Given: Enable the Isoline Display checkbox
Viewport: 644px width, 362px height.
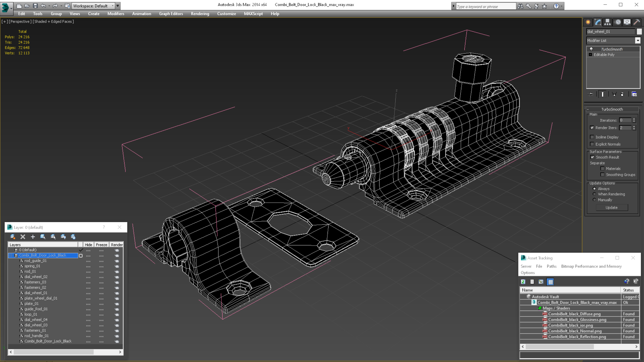Looking at the screenshot, I should [x=592, y=137].
